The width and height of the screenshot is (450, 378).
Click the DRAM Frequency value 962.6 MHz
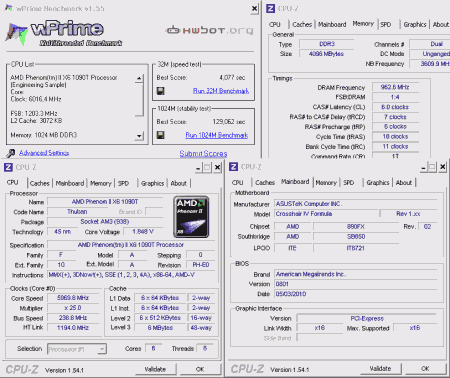pos(395,87)
